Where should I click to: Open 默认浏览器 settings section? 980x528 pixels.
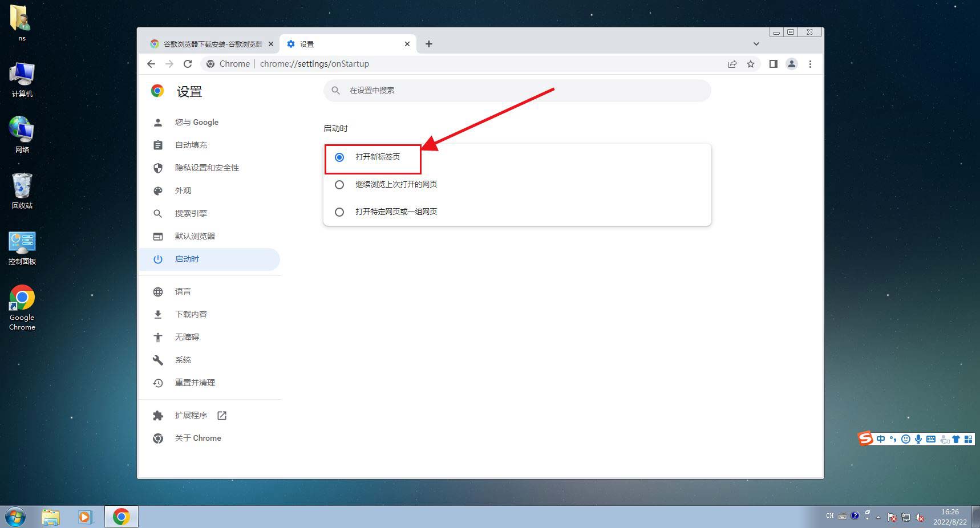209,236
